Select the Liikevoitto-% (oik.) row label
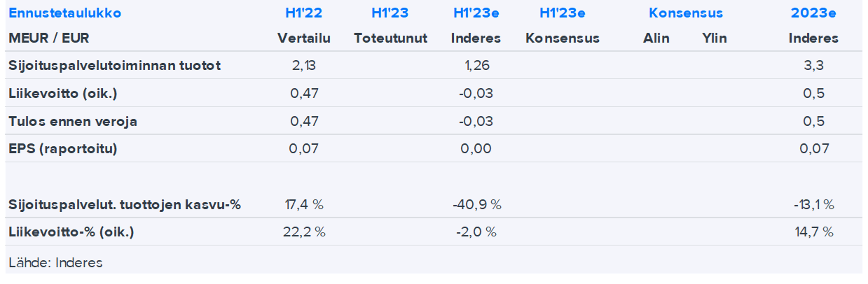 pyautogui.click(x=71, y=232)
